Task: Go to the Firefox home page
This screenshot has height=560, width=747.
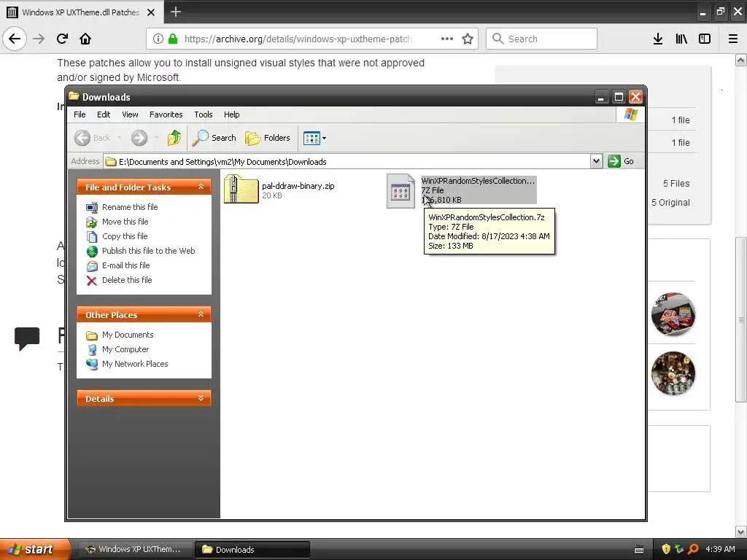Action: click(85, 39)
